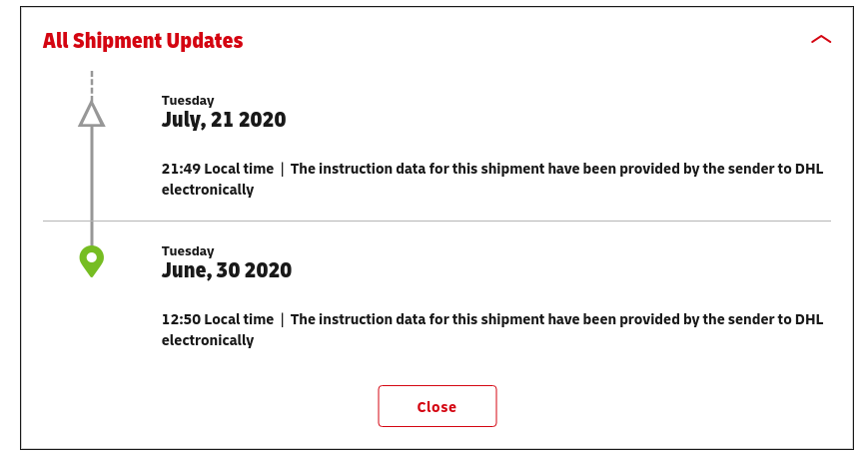This screenshot has height=455, width=868.
Task: Click the dashed line above the triangle marker
Action: coord(92,85)
